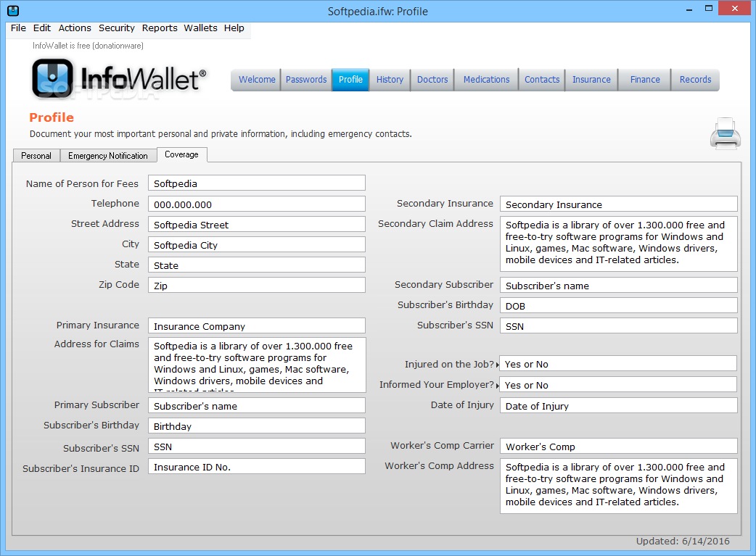This screenshot has width=756, height=556.
Task: Click the State input field
Action: [x=257, y=265]
